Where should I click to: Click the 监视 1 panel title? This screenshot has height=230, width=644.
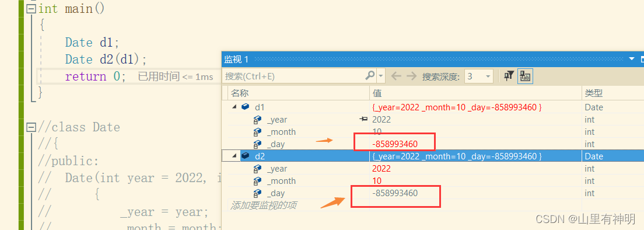pyautogui.click(x=236, y=59)
